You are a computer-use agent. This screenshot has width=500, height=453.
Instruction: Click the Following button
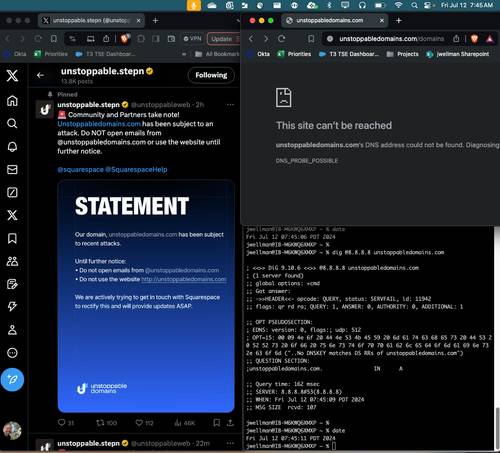click(x=211, y=75)
